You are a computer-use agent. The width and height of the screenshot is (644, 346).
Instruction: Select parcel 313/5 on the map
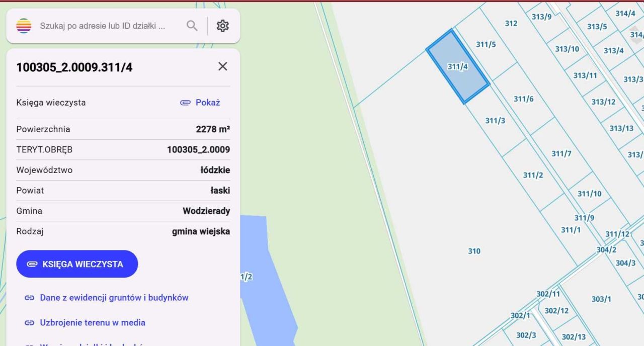click(x=597, y=26)
